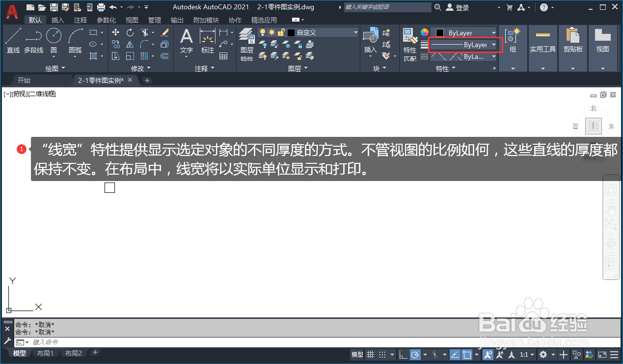623x364 pixels.
Task: Toggle object snap tracking in status bar
Action: click(455, 354)
